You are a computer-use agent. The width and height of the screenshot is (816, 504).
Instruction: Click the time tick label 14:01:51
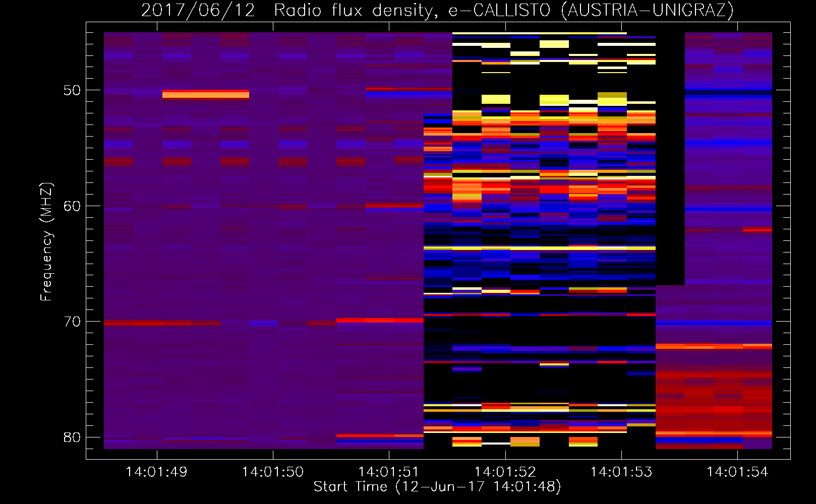pyautogui.click(x=389, y=472)
